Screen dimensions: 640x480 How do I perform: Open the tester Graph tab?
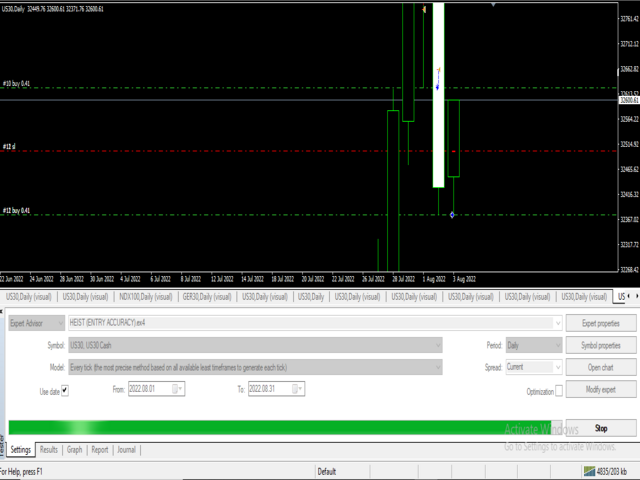click(74, 450)
